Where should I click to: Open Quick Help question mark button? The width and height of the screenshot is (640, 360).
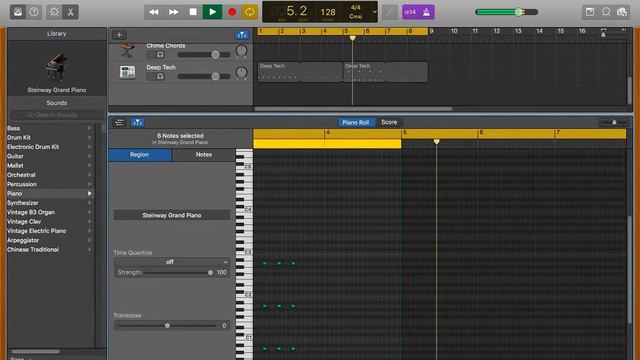(x=34, y=12)
